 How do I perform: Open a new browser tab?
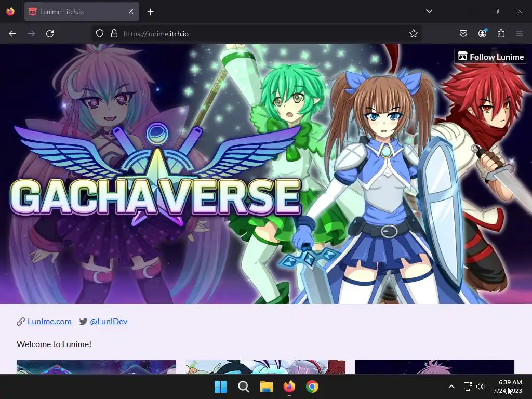point(150,12)
